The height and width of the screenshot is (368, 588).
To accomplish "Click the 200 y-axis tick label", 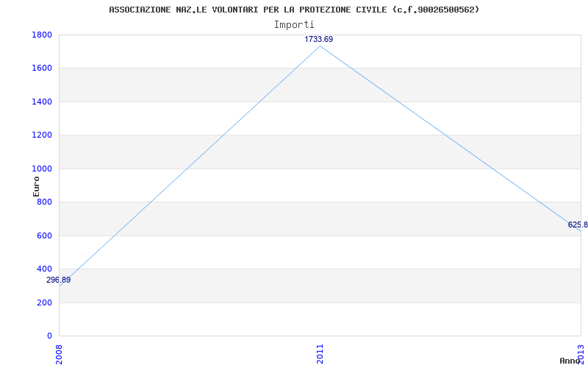I will coord(45,302).
